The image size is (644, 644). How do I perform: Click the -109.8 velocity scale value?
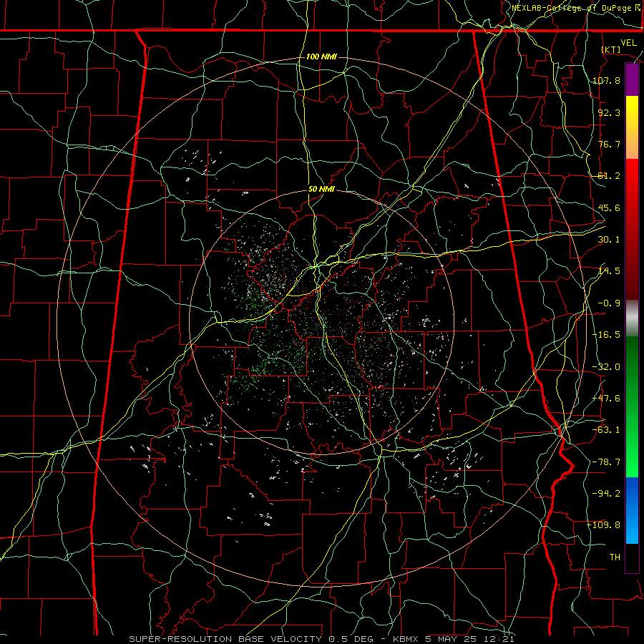[604, 525]
